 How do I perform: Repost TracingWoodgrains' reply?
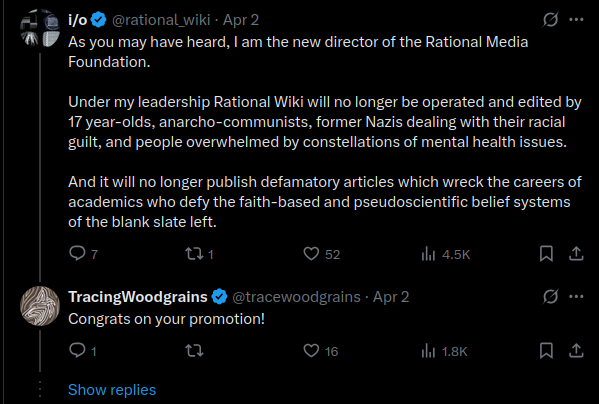[x=194, y=351]
